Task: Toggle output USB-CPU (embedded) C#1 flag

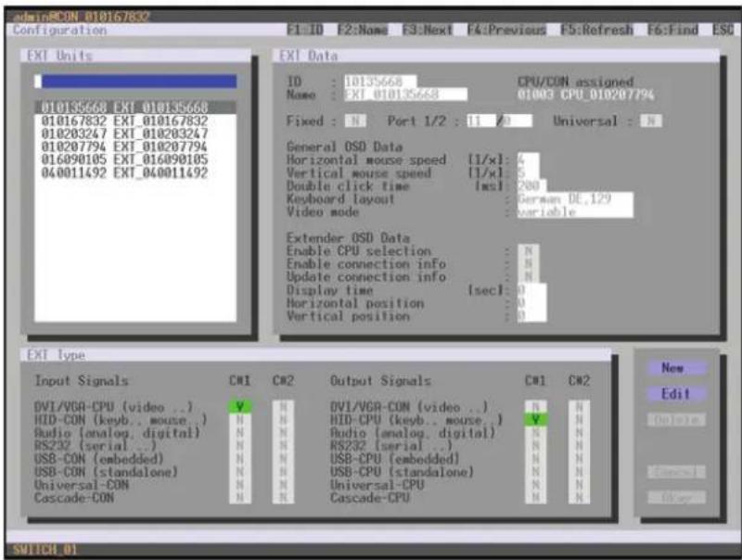Action: pyautogui.click(x=536, y=458)
